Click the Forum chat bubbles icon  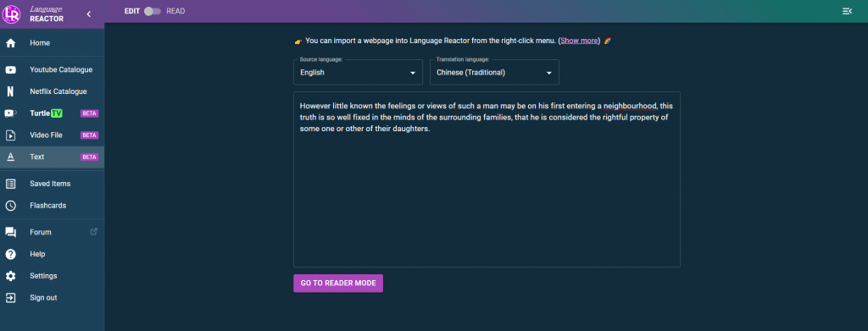pos(10,232)
